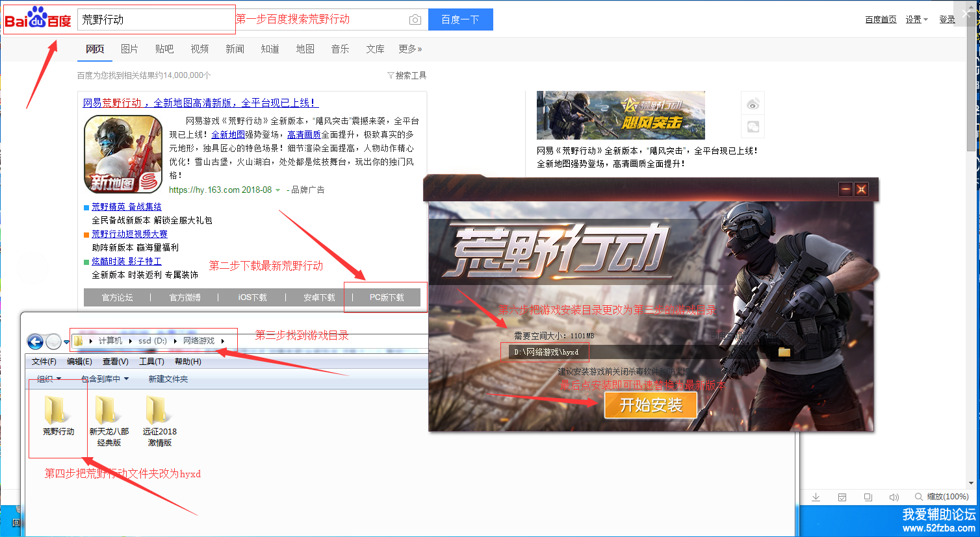The image size is (980, 537).
Task: Open the 编辑(E) menu in Explorer
Action: 79,362
